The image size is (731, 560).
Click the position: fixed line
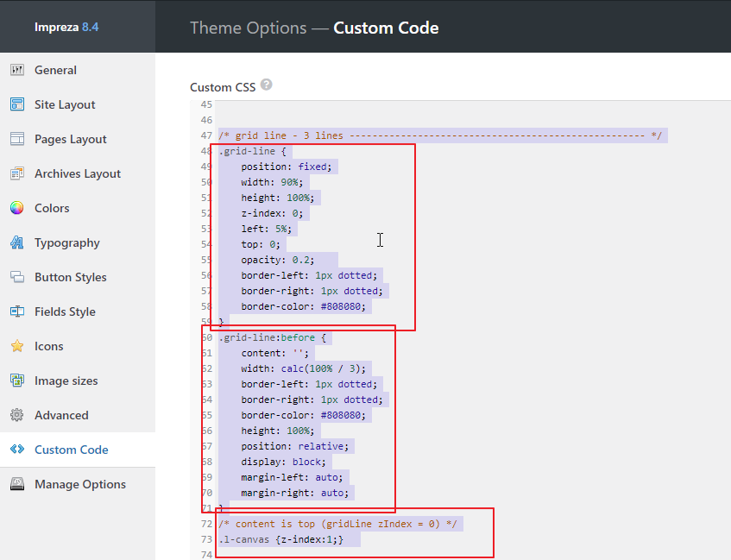coord(287,167)
